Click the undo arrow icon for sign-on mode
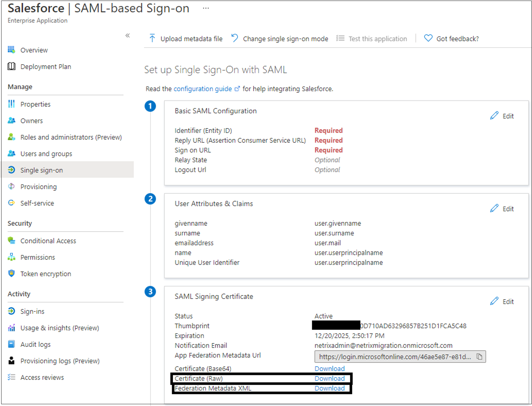Screen dimensions: 532x406 235,38
